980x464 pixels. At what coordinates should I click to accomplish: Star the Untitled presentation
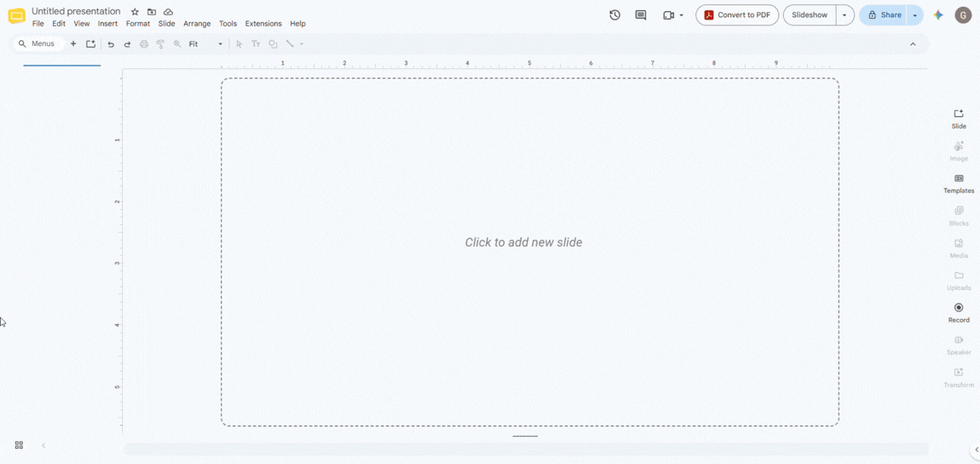(135, 12)
